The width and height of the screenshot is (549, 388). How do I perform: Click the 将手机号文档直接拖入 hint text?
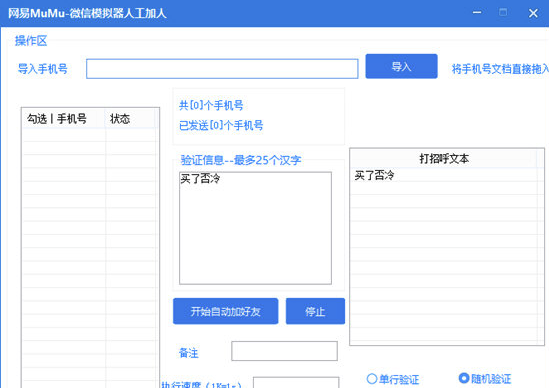tap(500, 69)
